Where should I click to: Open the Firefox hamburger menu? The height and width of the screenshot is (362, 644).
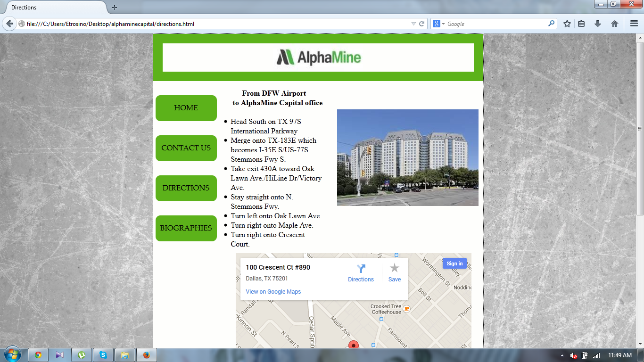click(634, 24)
